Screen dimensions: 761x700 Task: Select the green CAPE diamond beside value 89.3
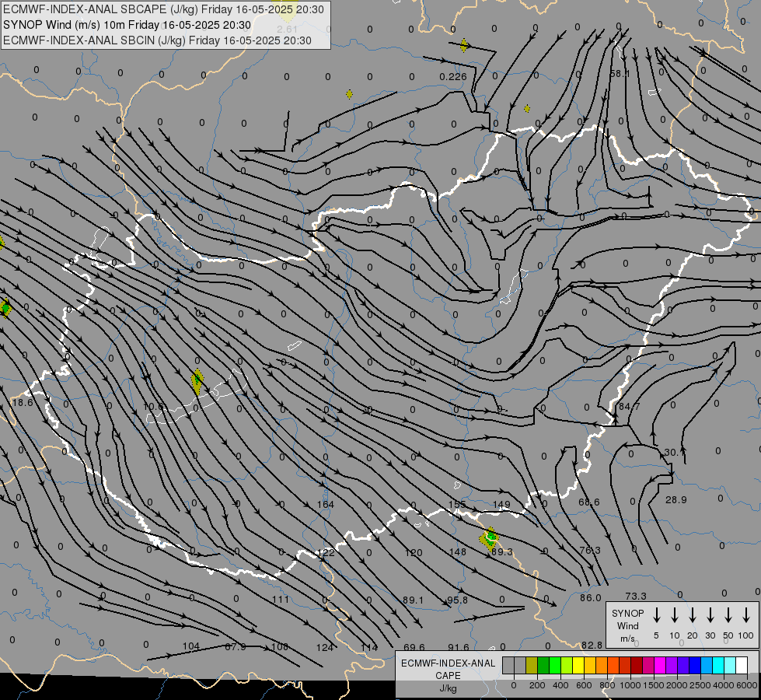490,538
